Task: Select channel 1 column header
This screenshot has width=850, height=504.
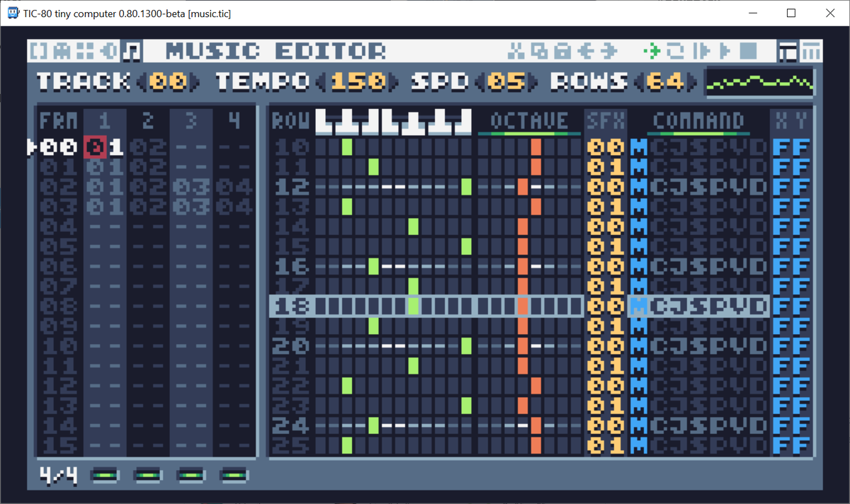Action: (104, 120)
